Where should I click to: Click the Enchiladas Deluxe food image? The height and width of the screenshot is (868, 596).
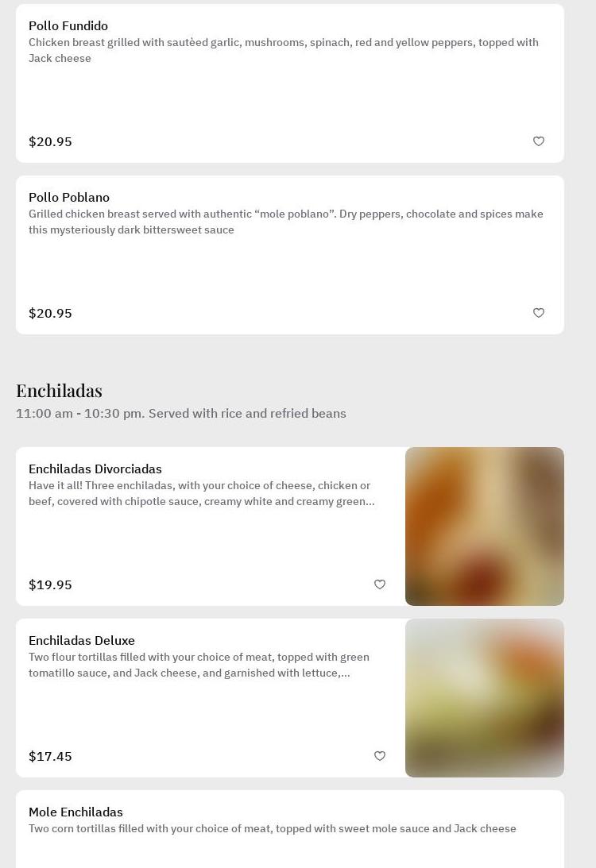coord(485,698)
